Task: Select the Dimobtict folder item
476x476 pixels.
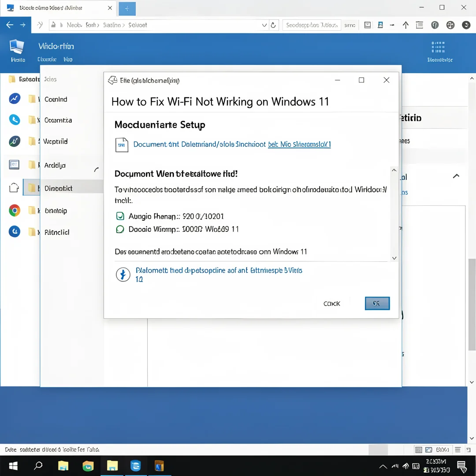Action: pyautogui.click(x=58, y=188)
